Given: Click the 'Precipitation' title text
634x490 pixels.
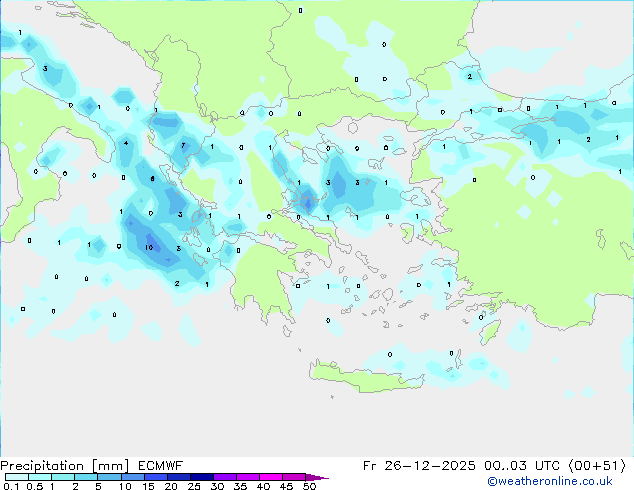Looking at the screenshot, I should pos(42,466).
